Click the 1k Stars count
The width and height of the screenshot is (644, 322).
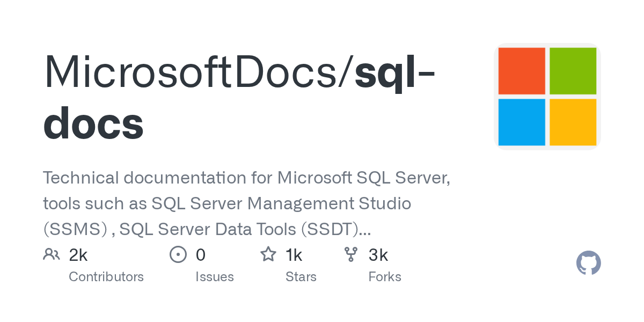[294, 254]
